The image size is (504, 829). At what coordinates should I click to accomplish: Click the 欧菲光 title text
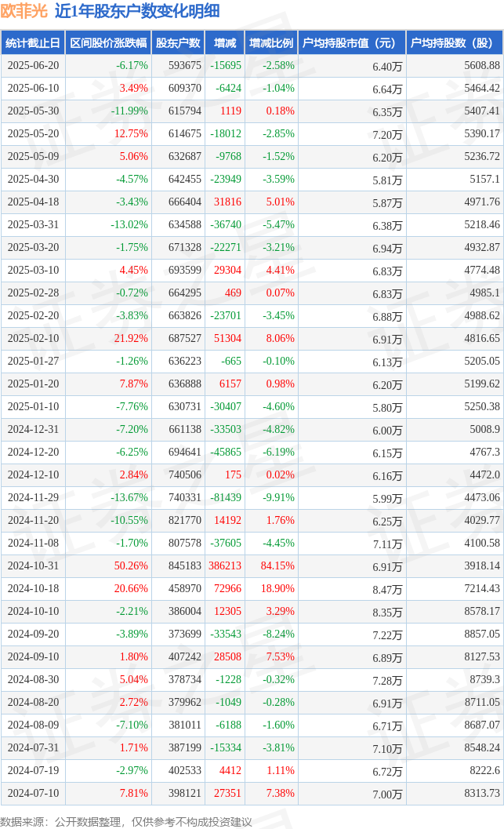pos(24,10)
